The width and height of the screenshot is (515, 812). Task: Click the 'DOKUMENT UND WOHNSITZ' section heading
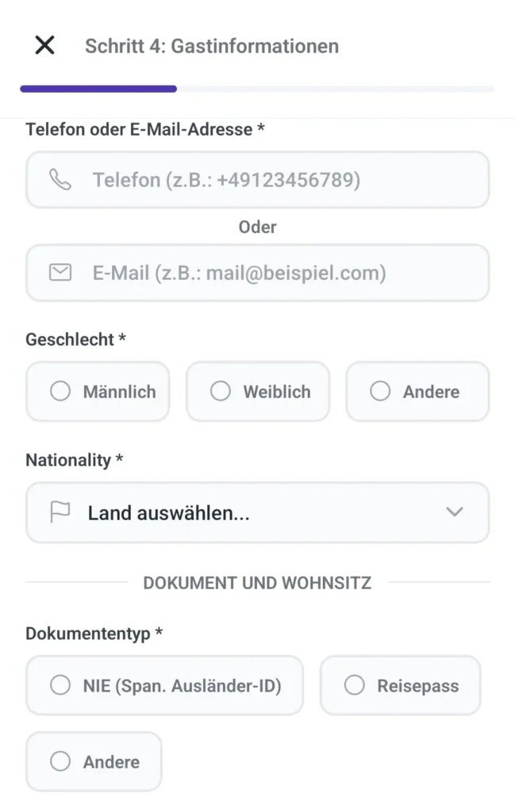tap(257, 582)
